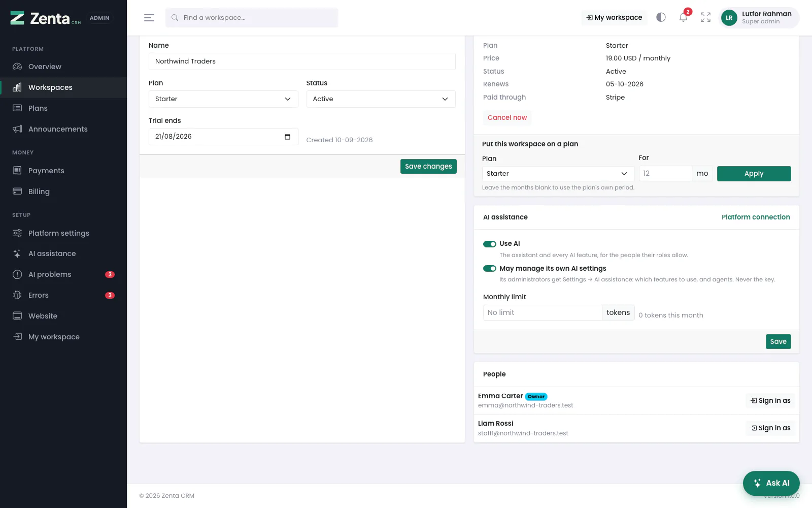Click the Lutfor Rahman profile name
Viewport: 812px width, 508px height.
[766, 14]
